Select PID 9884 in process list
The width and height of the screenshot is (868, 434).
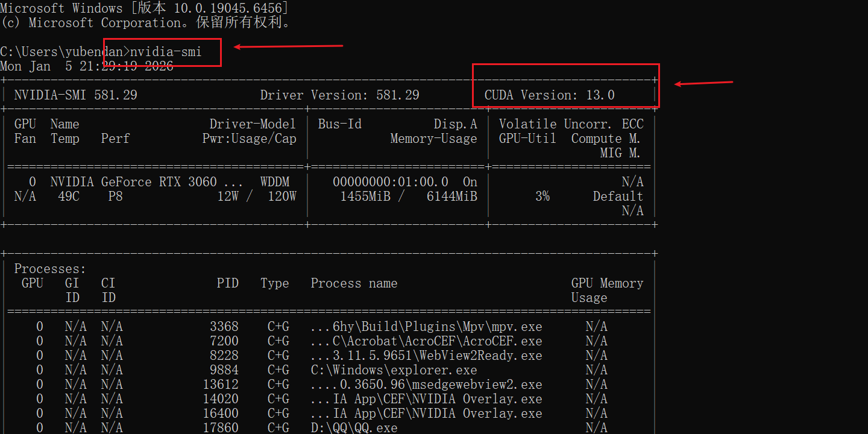pos(224,370)
